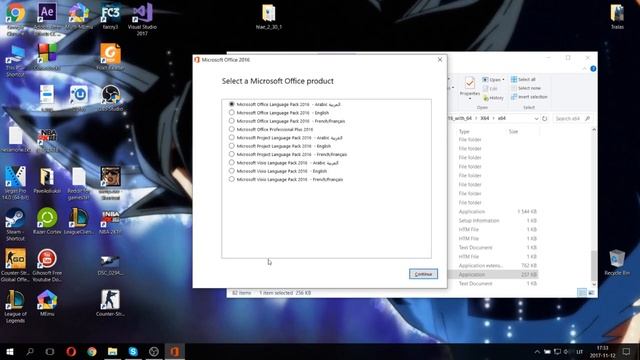Image resolution: width=640 pixels, height=360 pixels.
Task: Click Office setup icon on taskbar
Action: (x=175, y=351)
